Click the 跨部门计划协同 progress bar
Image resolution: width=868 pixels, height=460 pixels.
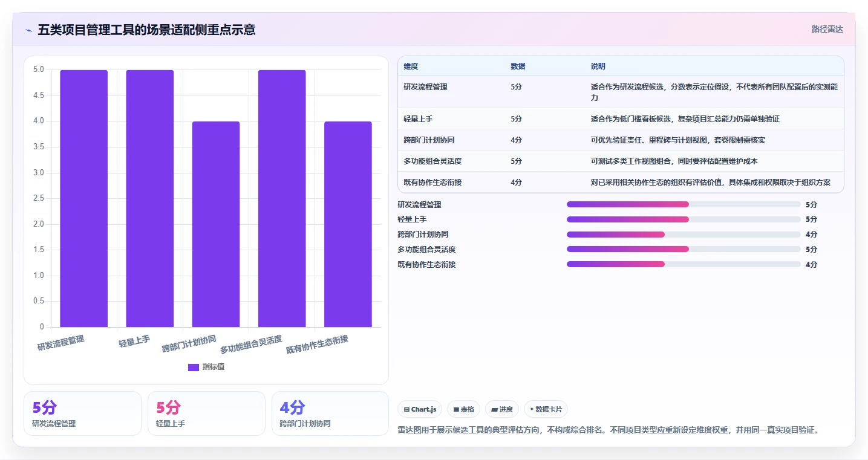coord(684,234)
